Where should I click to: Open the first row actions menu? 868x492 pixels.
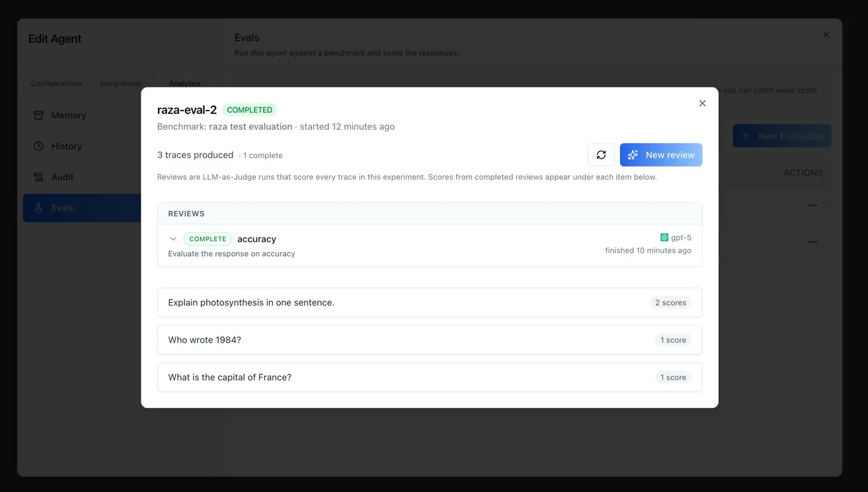click(x=812, y=206)
